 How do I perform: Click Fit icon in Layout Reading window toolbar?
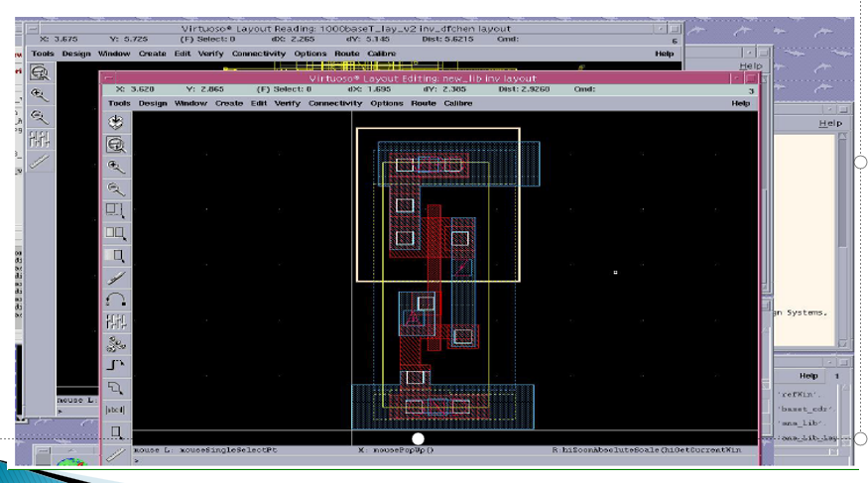click(40, 72)
